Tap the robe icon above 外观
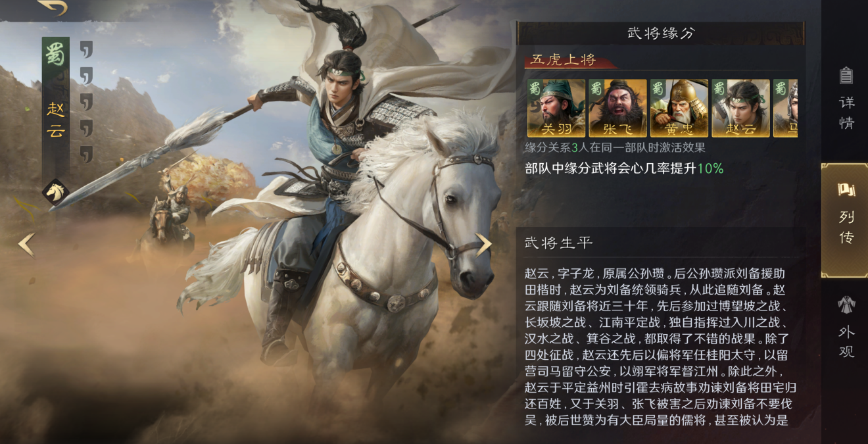 (846, 305)
